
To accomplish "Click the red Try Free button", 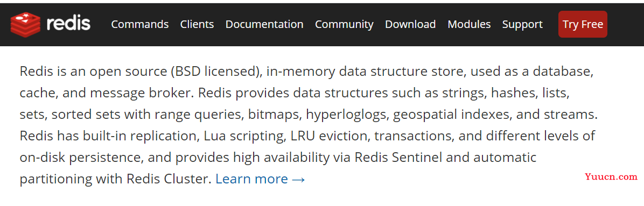I will [583, 24].
